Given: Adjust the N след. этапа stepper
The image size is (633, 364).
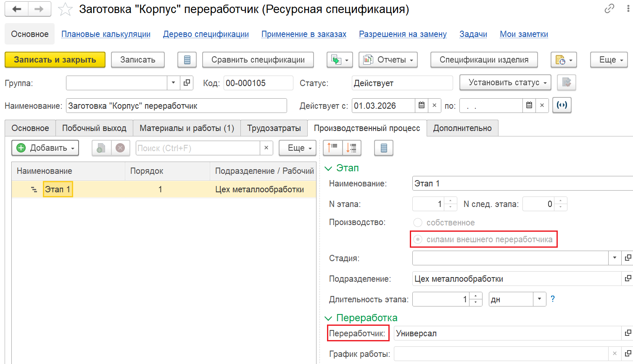Looking at the screenshot, I should [x=560, y=204].
